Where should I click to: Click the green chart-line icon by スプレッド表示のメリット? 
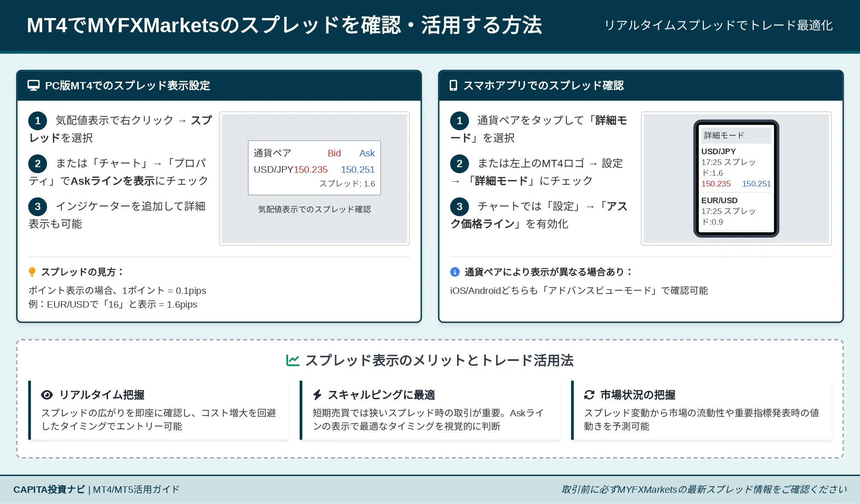point(293,360)
